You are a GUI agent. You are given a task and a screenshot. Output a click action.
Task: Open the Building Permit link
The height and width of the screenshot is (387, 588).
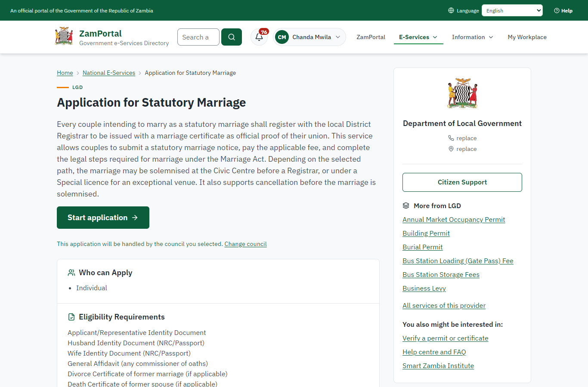click(x=426, y=233)
